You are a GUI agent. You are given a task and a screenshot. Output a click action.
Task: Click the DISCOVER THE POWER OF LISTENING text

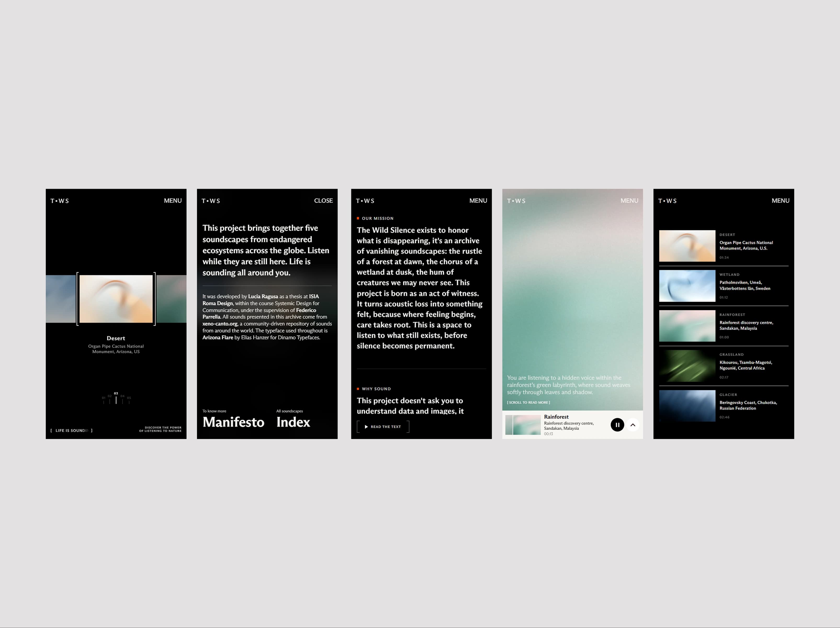(160, 429)
